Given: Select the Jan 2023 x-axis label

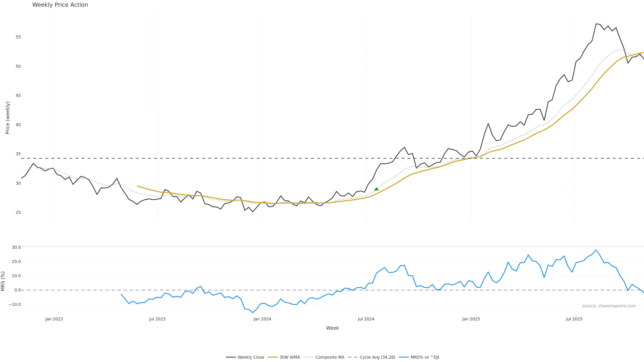Looking at the screenshot, I should coord(54,319).
